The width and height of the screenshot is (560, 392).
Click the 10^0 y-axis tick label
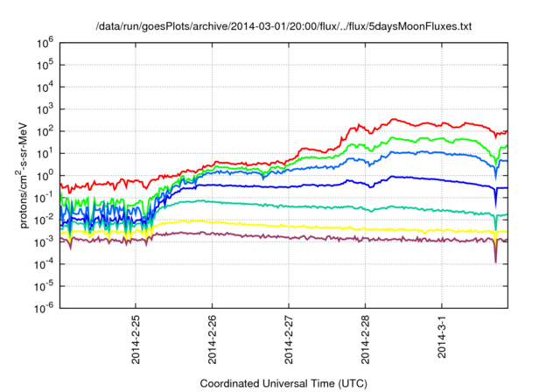[45, 176]
